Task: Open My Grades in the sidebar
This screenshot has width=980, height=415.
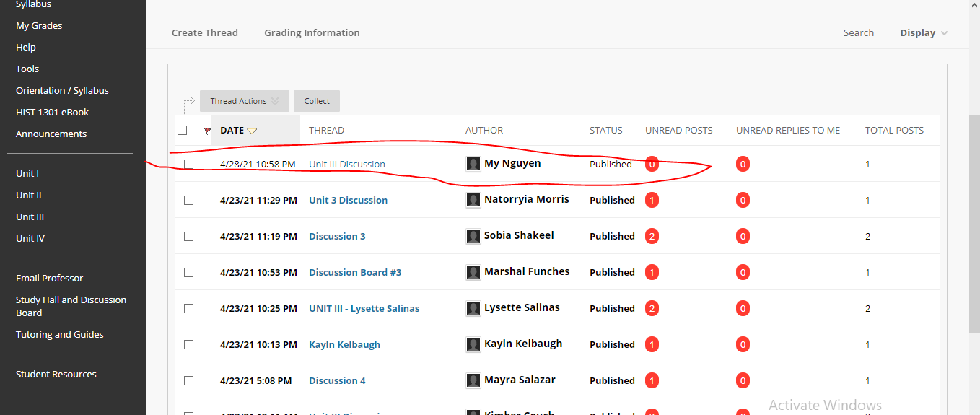Action: (x=39, y=26)
